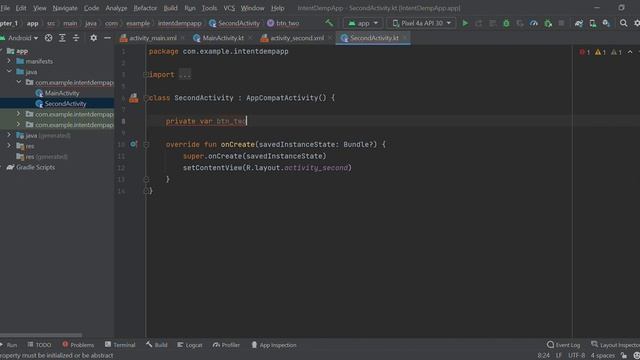The width and height of the screenshot is (640, 360).
Task: Hide the project panel with minus icon
Action: [x=107, y=38]
